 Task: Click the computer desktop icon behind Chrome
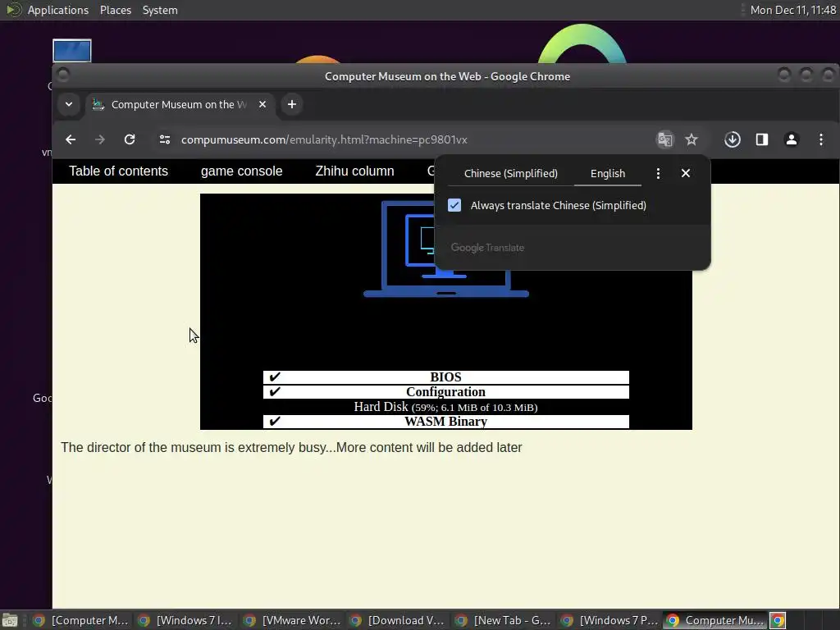(72, 50)
